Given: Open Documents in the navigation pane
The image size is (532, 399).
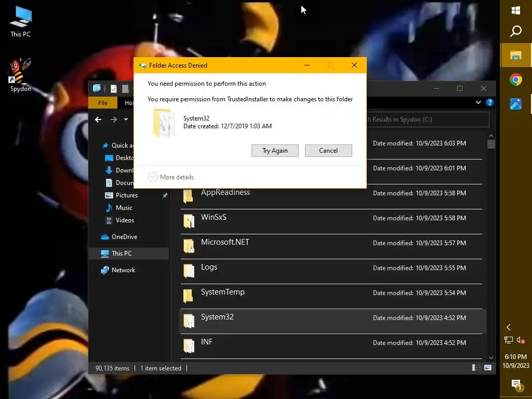Looking at the screenshot, I should pyautogui.click(x=119, y=183).
